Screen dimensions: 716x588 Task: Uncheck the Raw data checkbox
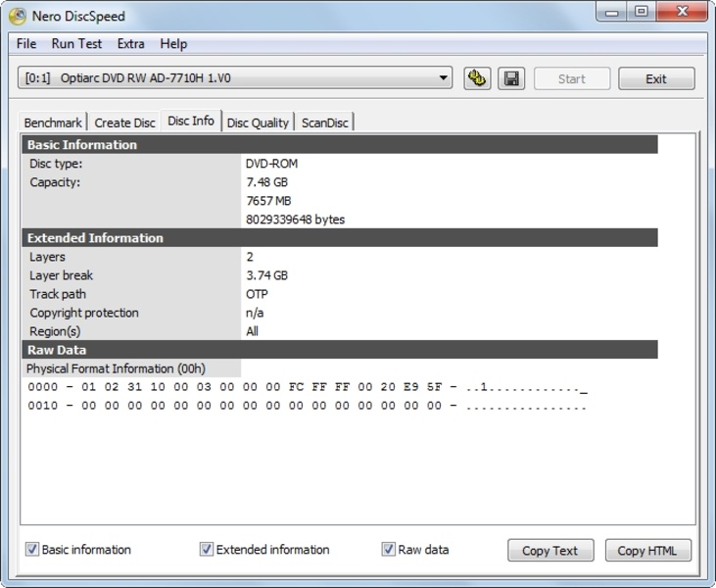coord(388,549)
